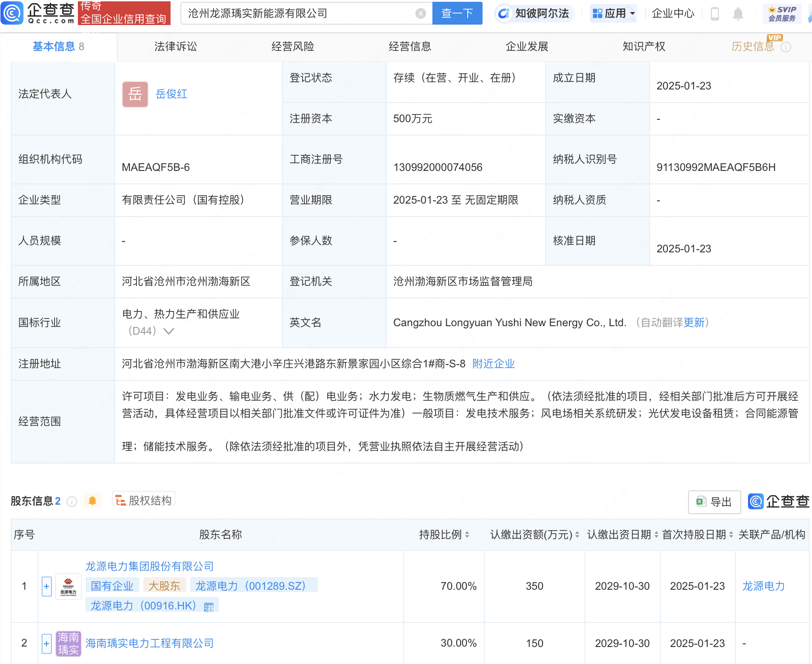Click 更新 for the English name translation
This screenshot has width=812, height=664.
[694, 323]
